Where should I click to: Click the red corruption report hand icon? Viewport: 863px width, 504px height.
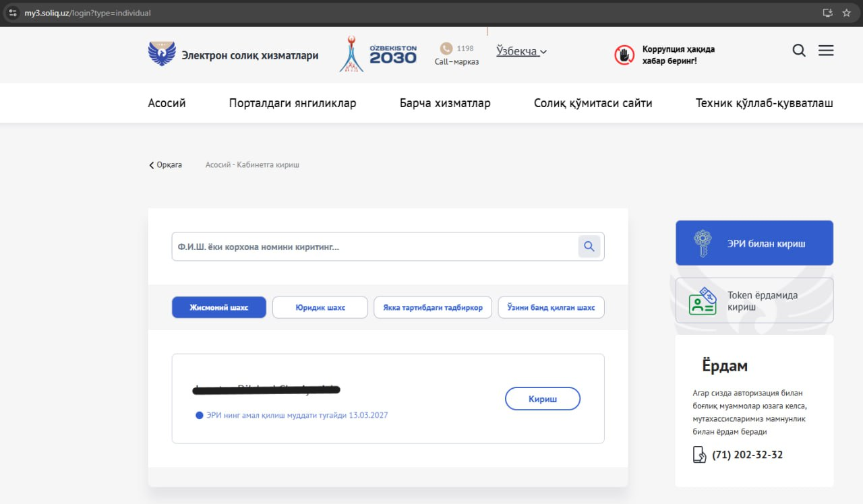click(624, 55)
